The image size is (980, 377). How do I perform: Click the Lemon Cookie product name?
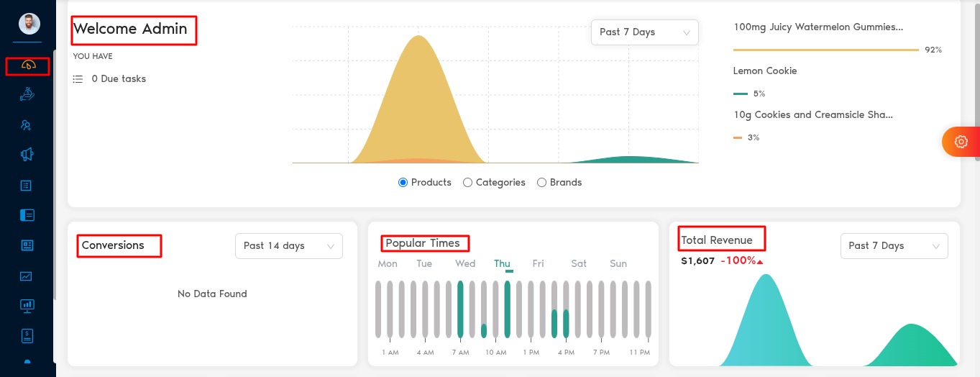pos(765,71)
